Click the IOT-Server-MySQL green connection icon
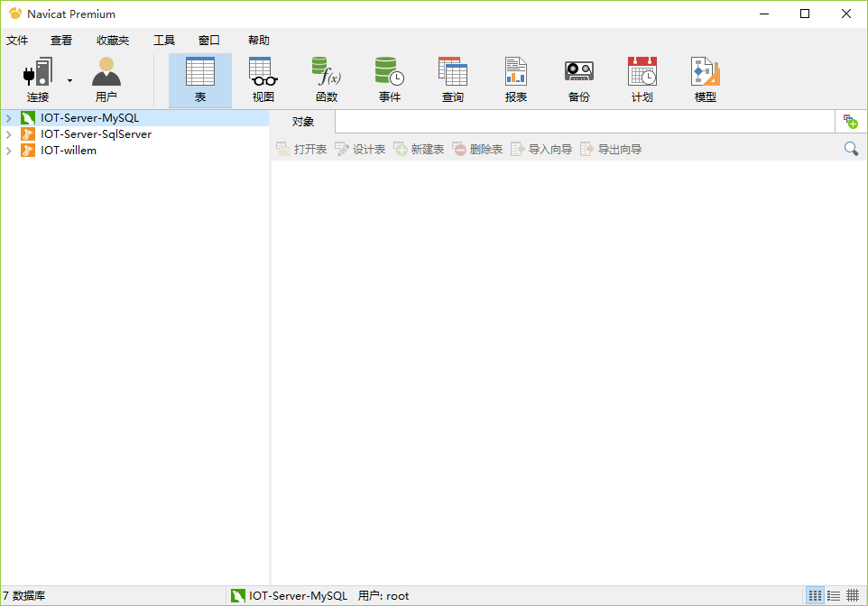The width and height of the screenshot is (868, 606). pyautogui.click(x=28, y=118)
